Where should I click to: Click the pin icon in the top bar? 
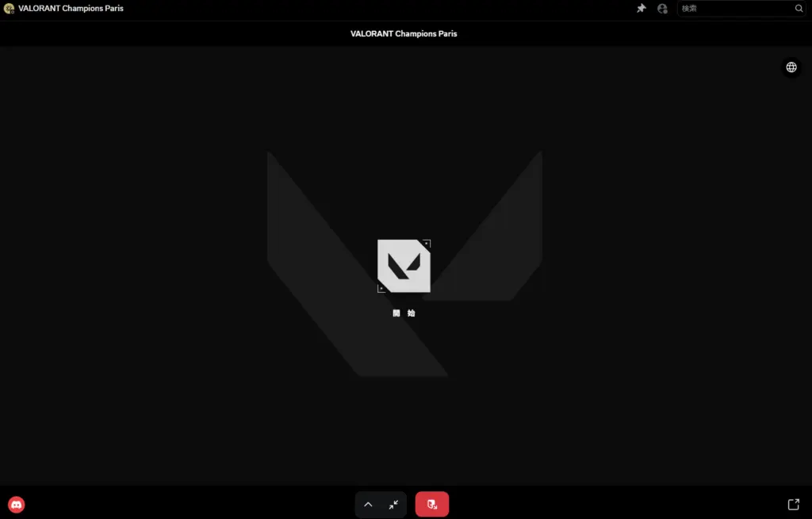pyautogui.click(x=642, y=9)
